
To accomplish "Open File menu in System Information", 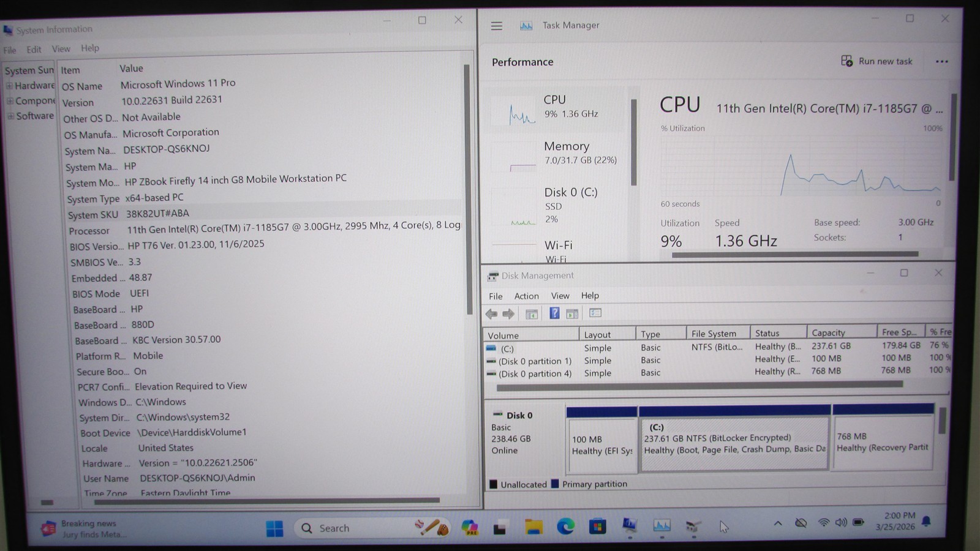I will tap(10, 50).
